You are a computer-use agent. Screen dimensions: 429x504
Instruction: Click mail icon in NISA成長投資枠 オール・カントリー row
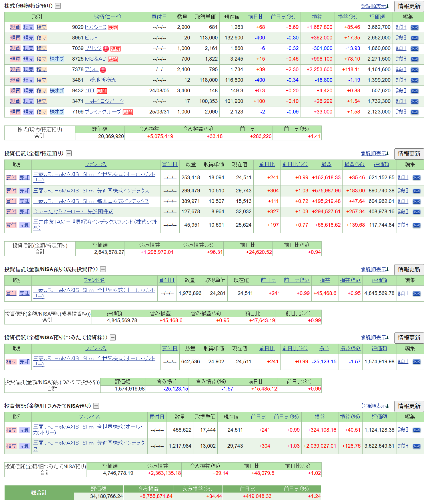point(417,294)
